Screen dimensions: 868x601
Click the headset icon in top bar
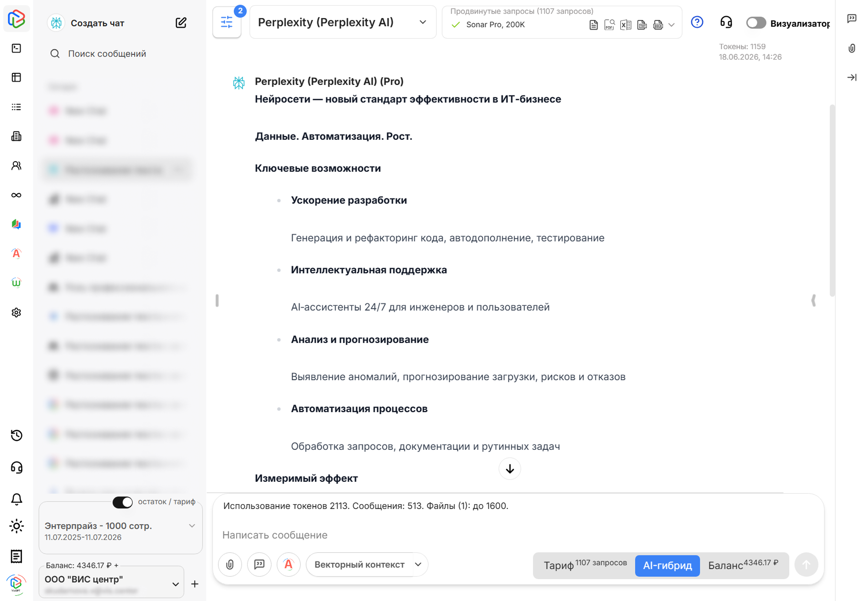tap(726, 22)
